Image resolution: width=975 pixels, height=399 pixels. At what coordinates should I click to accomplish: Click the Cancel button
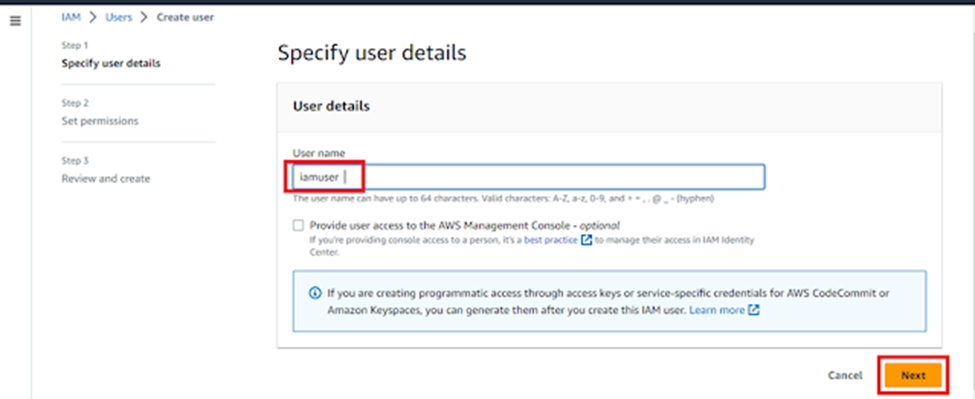tap(845, 375)
